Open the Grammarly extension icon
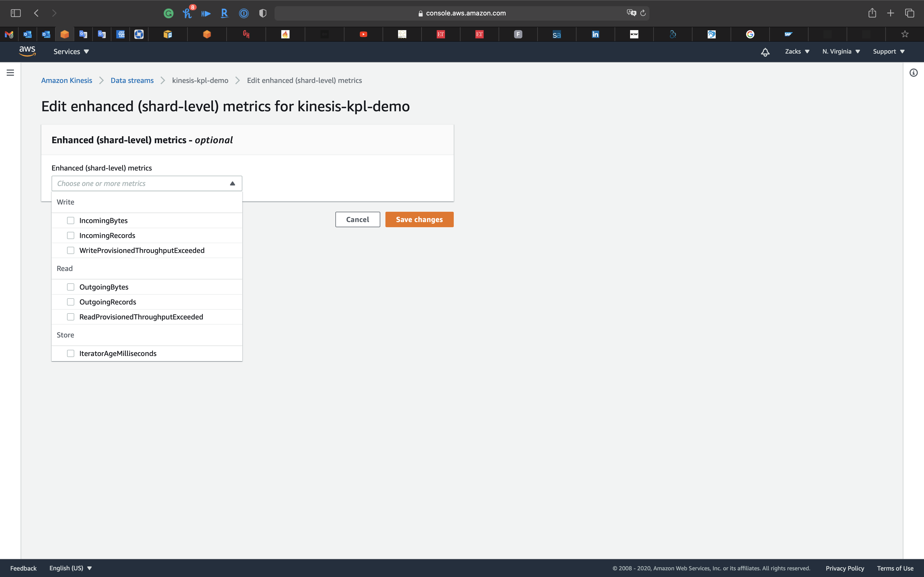 click(x=168, y=13)
